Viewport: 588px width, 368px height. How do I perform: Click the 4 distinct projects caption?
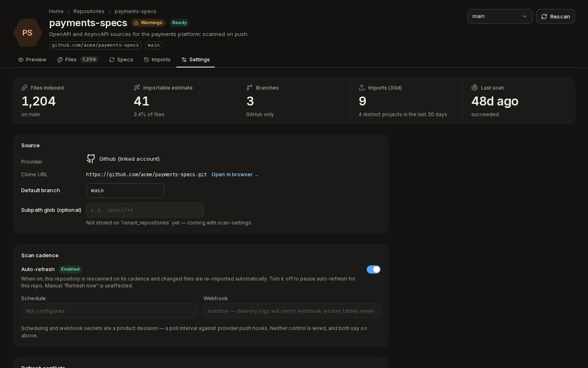click(403, 114)
